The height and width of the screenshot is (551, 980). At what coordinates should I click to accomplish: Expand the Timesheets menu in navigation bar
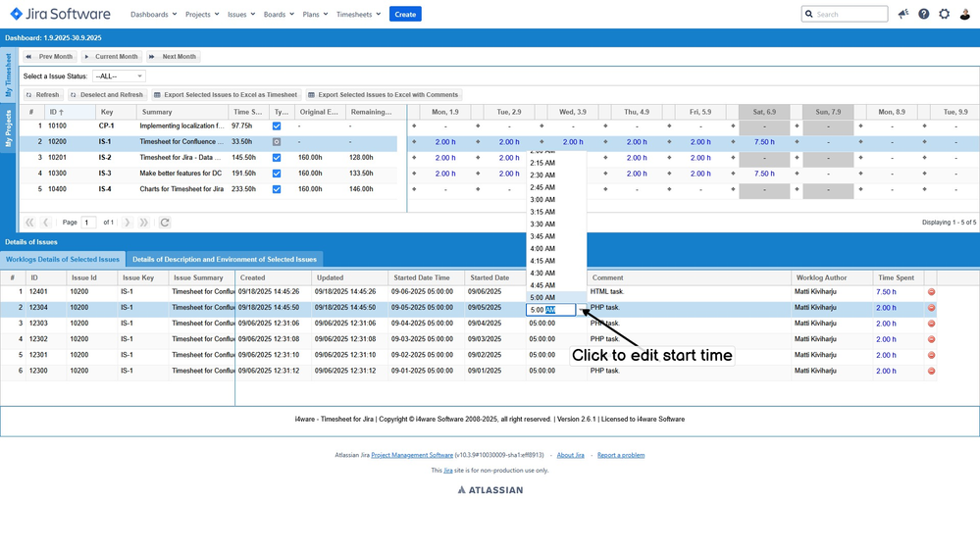pos(358,15)
